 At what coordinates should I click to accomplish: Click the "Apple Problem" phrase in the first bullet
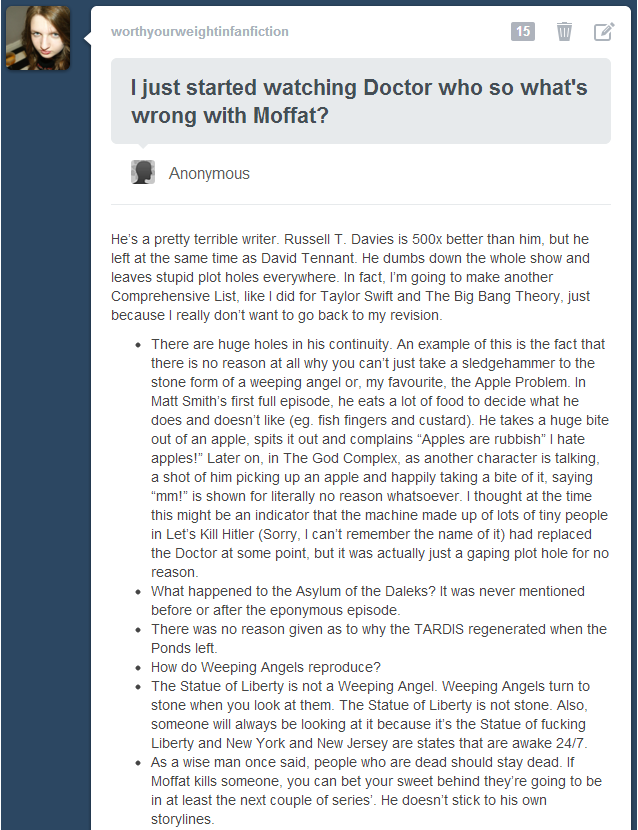point(515,382)
